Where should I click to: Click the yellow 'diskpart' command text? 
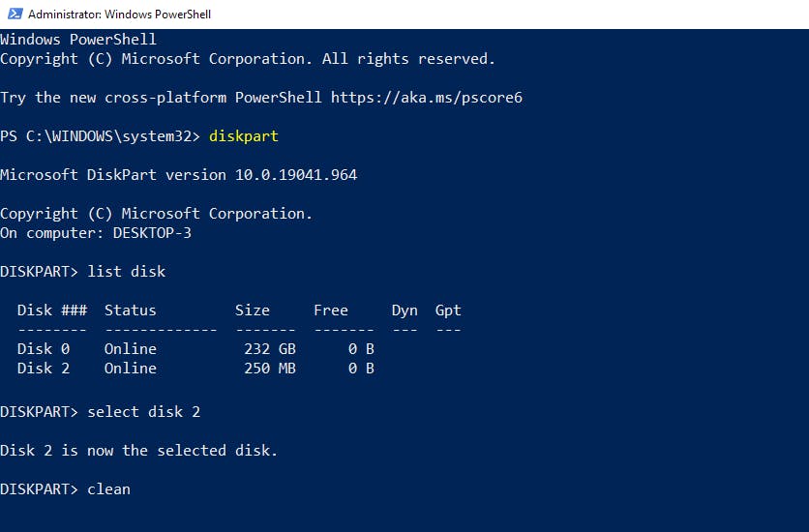244,136
